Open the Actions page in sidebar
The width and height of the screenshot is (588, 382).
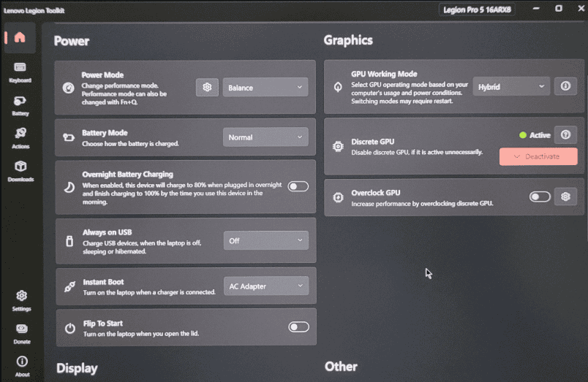coord(20,138)
